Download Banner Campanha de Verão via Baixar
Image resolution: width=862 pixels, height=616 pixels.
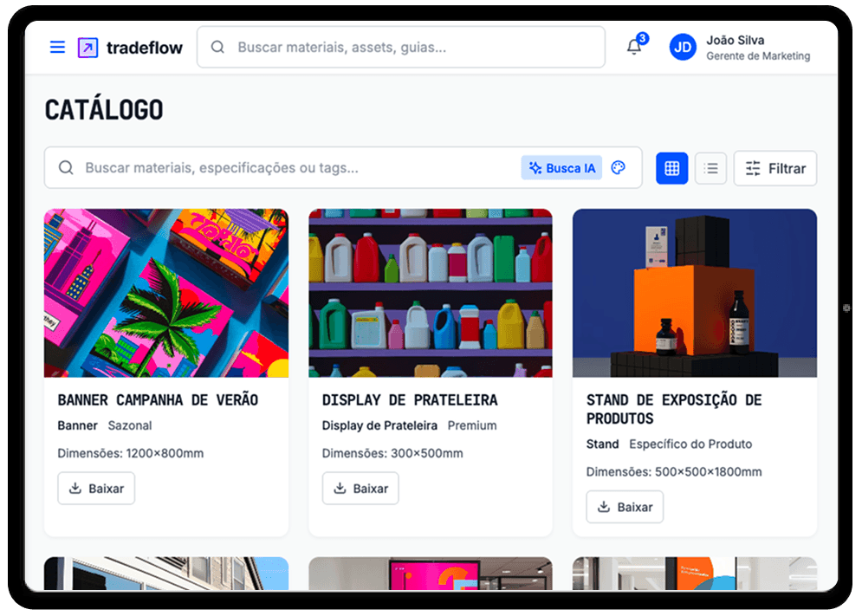[x=96, y=489]
